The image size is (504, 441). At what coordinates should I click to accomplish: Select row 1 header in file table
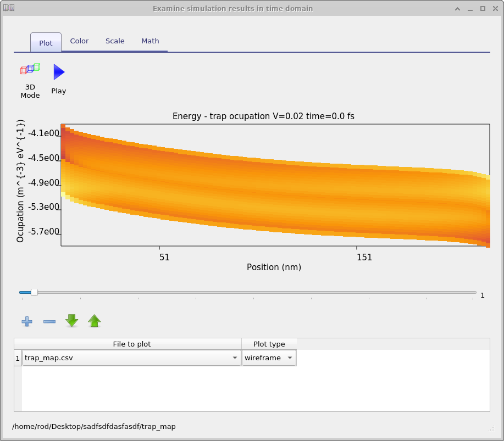click(x=18, y=358)
